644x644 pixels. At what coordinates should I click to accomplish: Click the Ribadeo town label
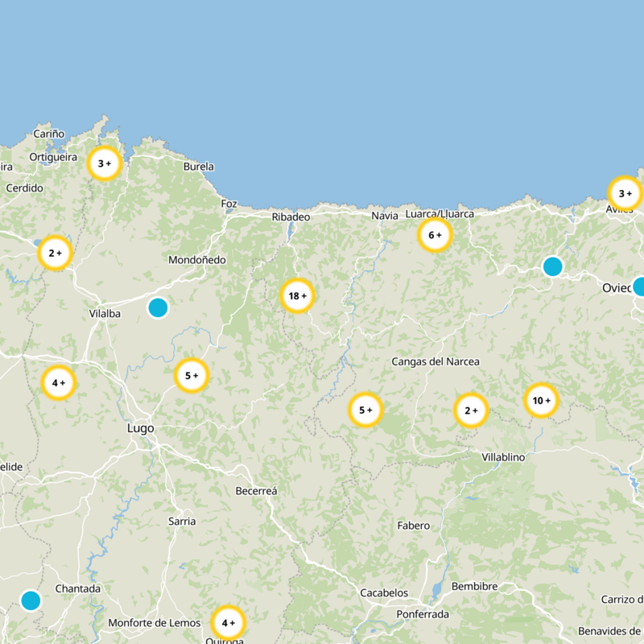point(291,217)
